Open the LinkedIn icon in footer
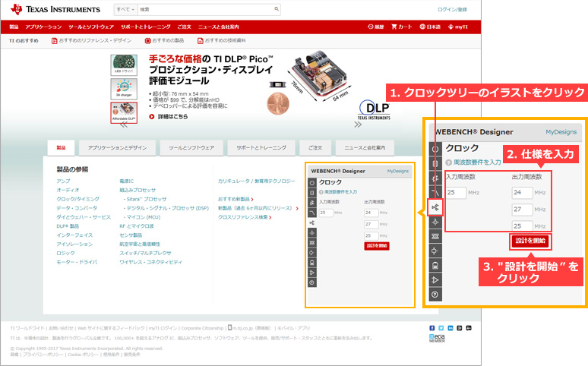This screenshot has width=588, height=366. point(450,328)
